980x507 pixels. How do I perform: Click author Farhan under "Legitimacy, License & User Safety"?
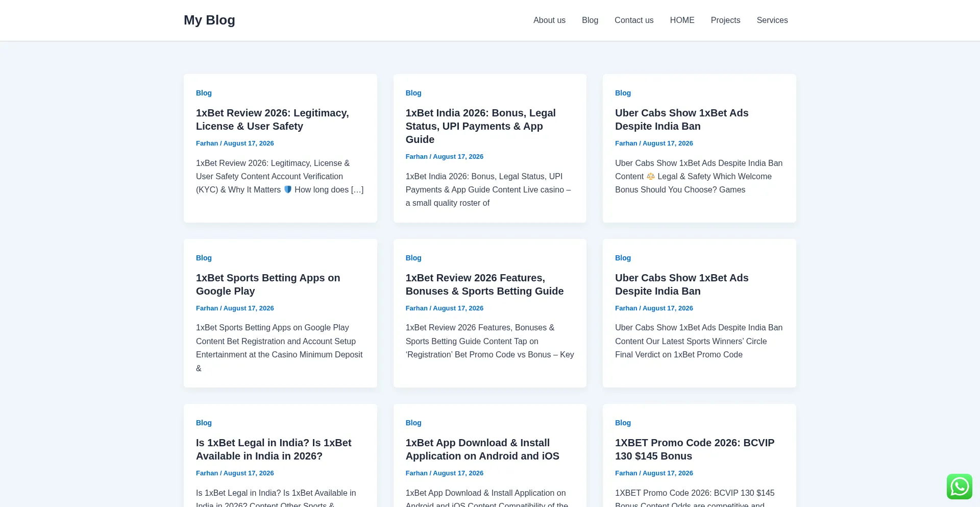click(x=207, y=143)
